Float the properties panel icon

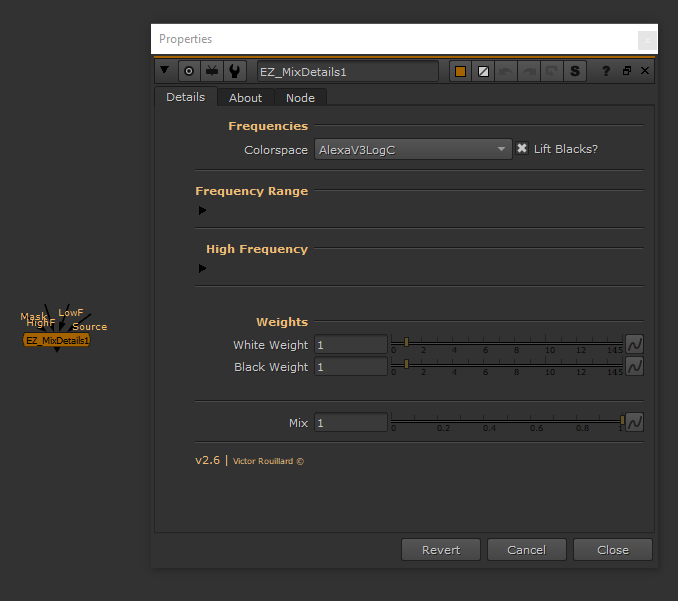(x=626, y=71)
